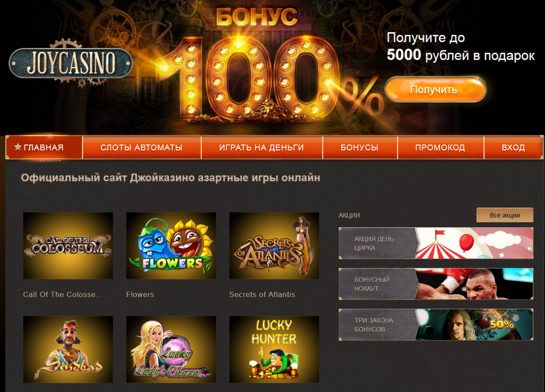Open the Flowers slot game thumbnail
The height and width of the screenshot is (392, 545).
point(171,245)
